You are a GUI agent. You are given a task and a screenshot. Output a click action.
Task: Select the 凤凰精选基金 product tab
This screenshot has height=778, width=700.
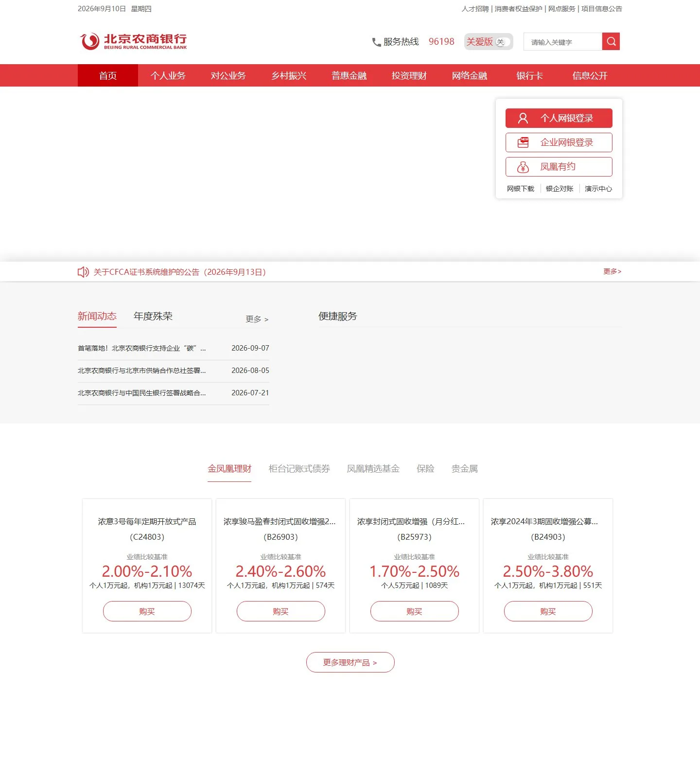373,469
